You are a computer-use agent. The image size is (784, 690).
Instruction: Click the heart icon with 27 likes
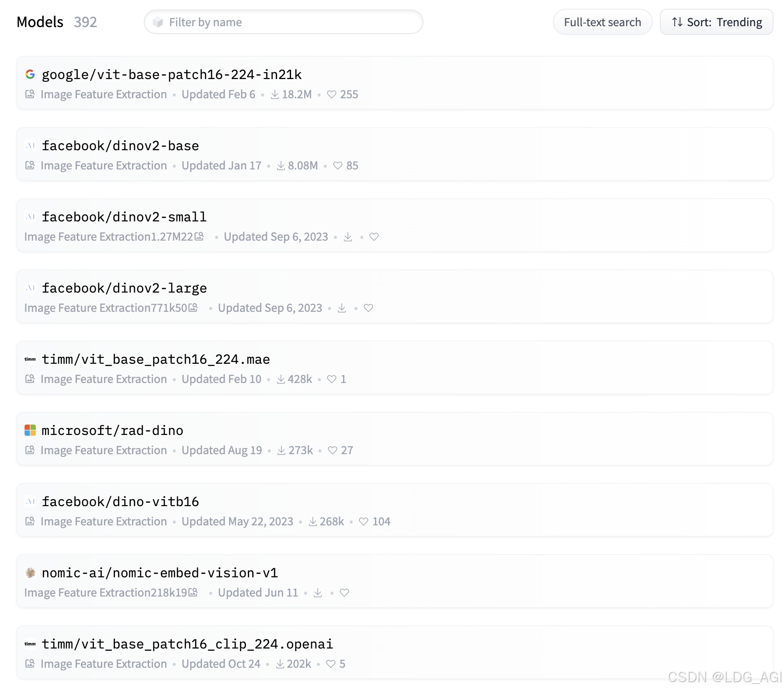click(x=333, y=450)
